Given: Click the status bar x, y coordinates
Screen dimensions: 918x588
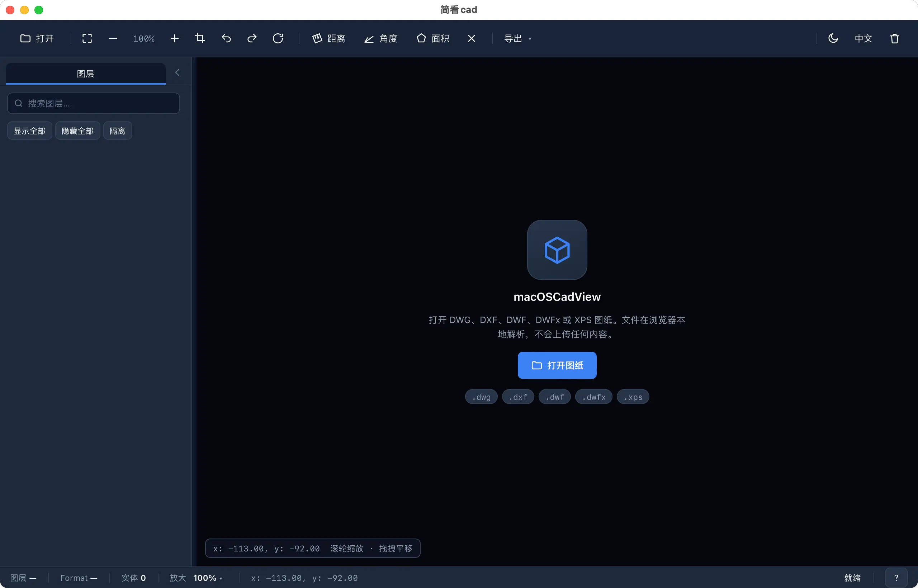Looking at the screenshot, I should click(304, 578).
